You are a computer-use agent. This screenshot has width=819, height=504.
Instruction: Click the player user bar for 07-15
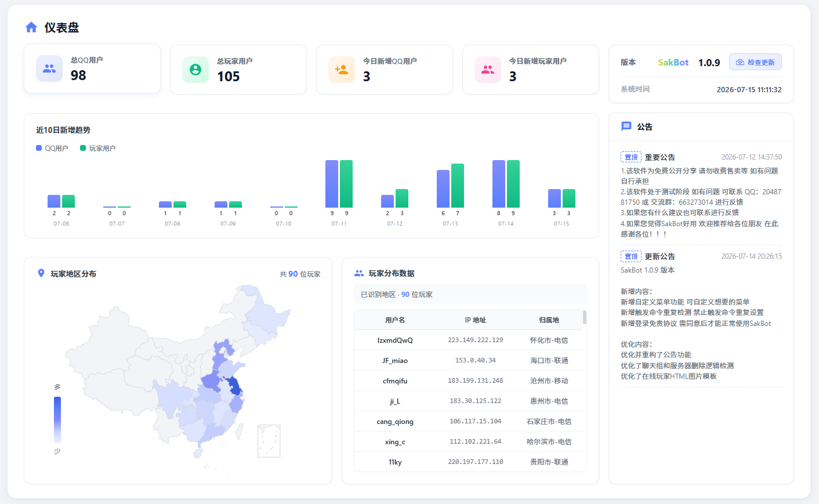click(569, 198)
